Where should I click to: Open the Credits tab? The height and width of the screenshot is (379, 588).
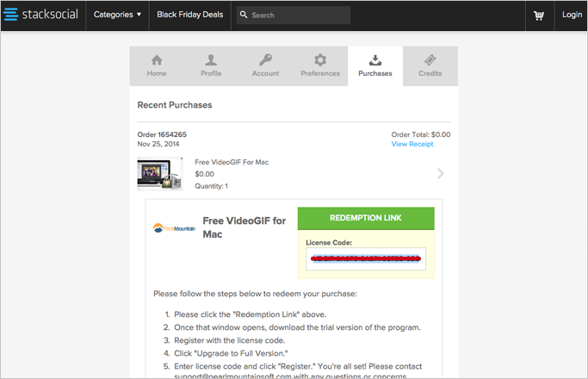(x=430, y=66)
